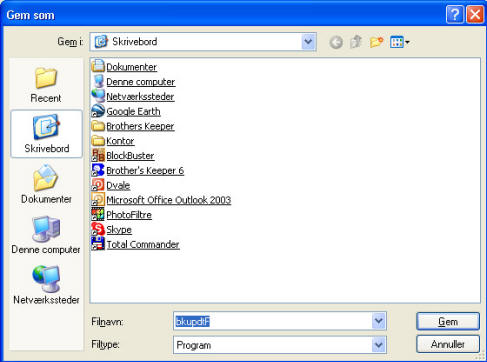
Task: Select the PhotoFiltre shortcut icon
Action: 98,214
